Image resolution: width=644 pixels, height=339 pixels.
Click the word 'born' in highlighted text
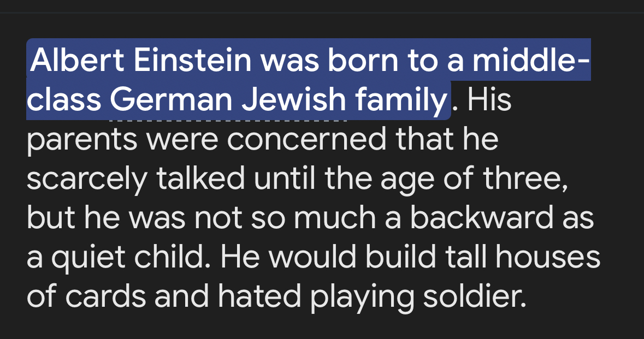pos(363,60)
